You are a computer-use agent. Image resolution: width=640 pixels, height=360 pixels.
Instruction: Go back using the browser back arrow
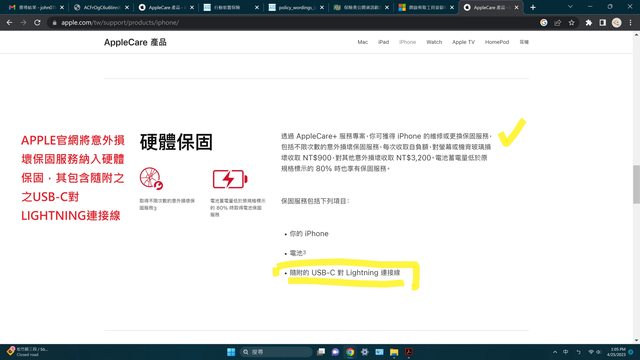(x=9, y=23)
